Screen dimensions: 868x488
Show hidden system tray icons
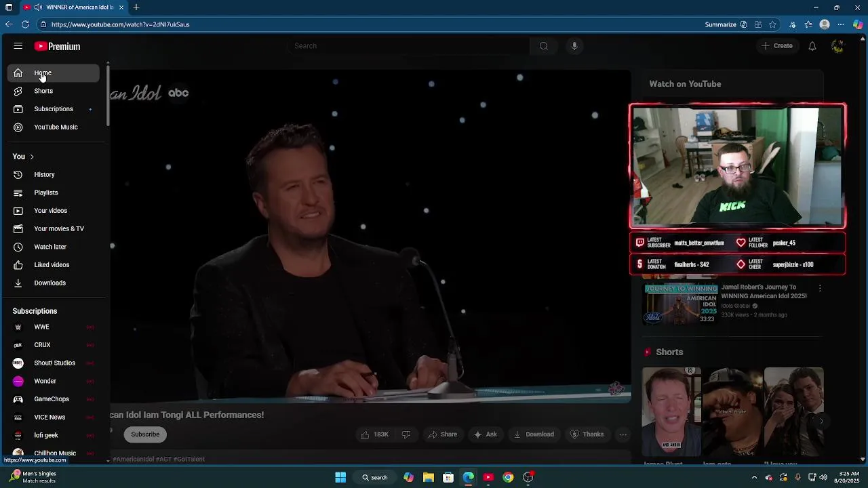[754, 477]
